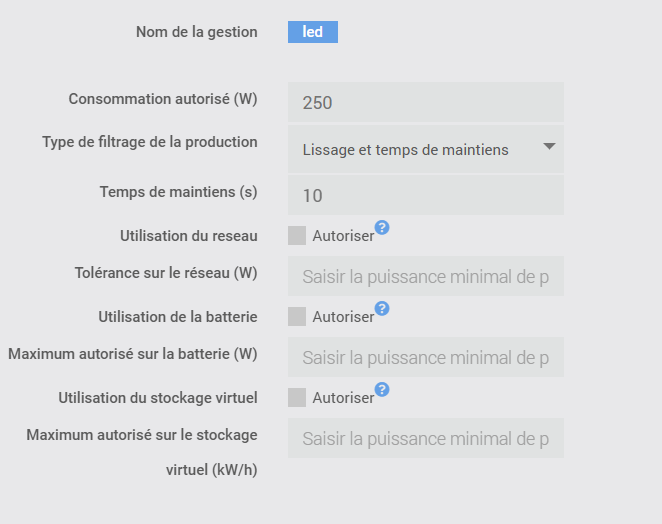Click the 'Nom de la gestion' label

(196, 32)
